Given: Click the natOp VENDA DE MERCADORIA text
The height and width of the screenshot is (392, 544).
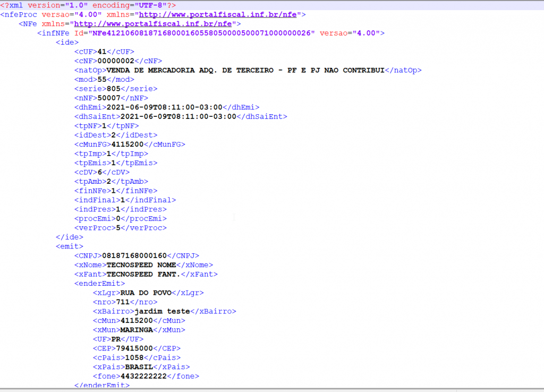Looking at the screenshot, I should (245, 71).
